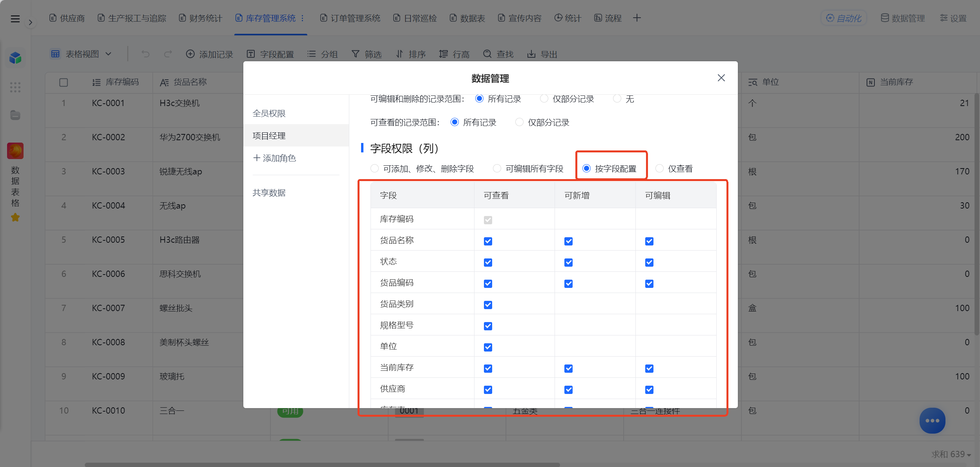The width and height of the screenshot is (980, 467).
Task: Toggle 可新增 checkbox for 状态
Action: [x=568, y=262]
